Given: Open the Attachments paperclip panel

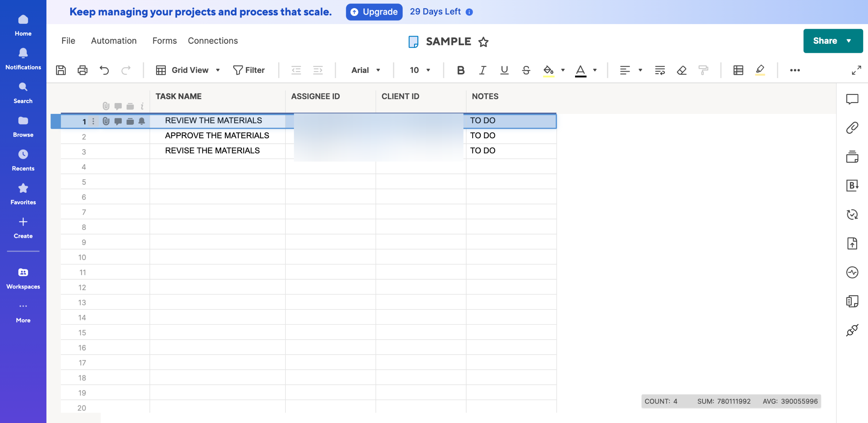Looking at the screenshot, I should (x=852, y=128).
